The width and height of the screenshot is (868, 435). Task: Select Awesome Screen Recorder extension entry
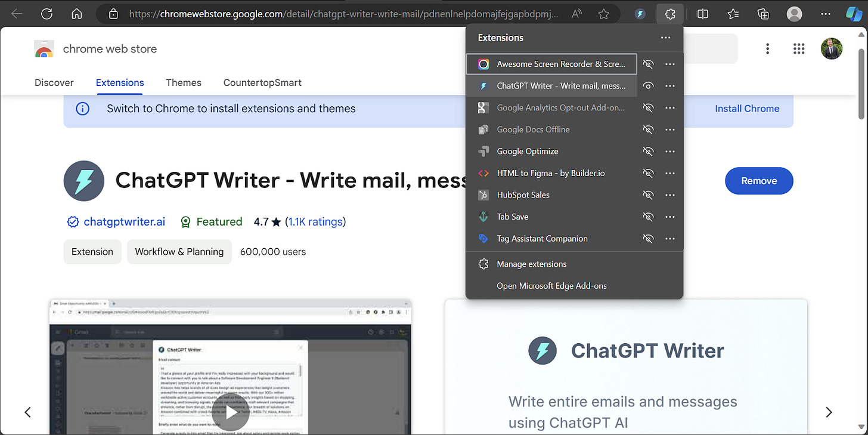[551, 64]
